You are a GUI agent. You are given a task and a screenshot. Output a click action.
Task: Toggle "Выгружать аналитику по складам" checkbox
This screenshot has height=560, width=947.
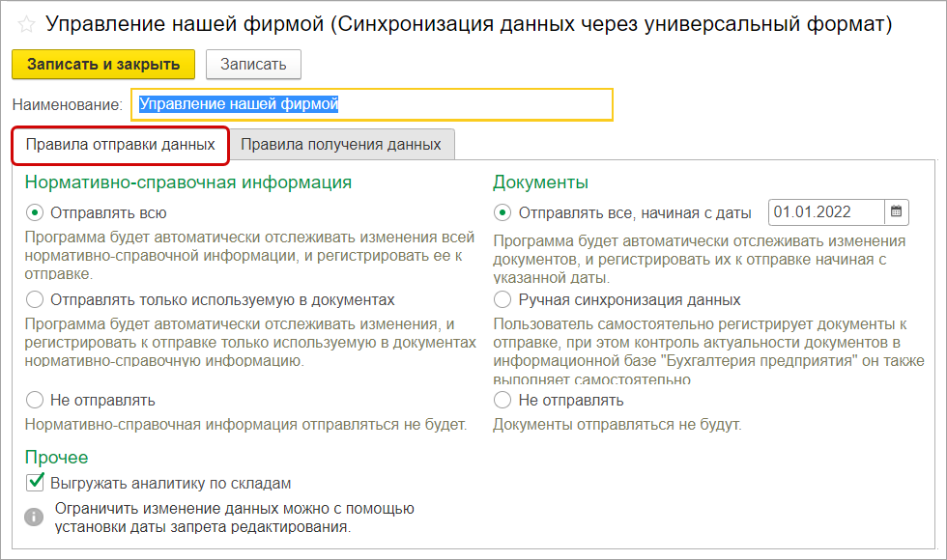coord(36,483)
